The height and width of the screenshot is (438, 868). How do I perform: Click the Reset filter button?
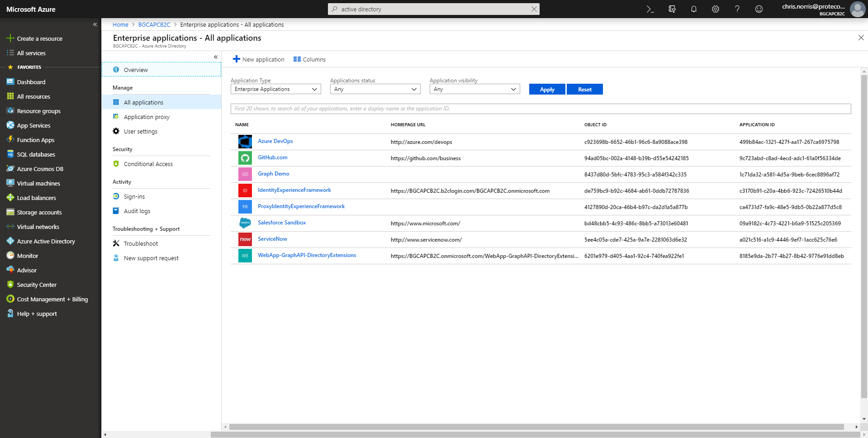585,89
